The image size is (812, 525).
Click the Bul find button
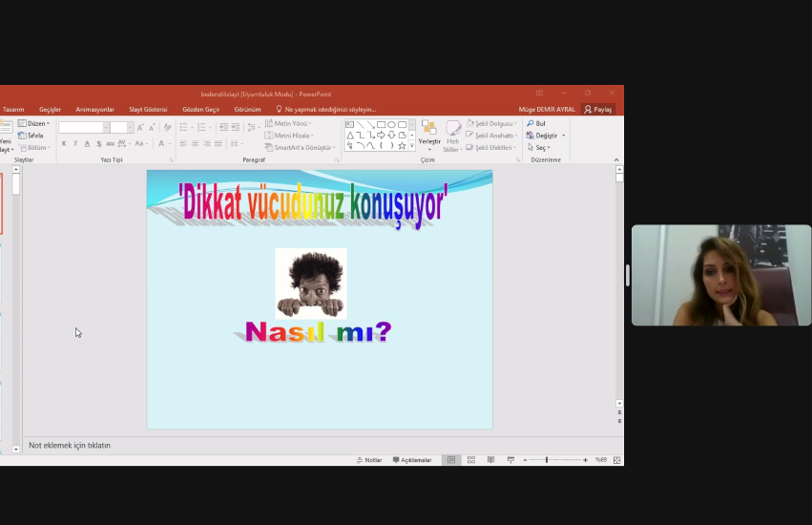coord(536,123)
